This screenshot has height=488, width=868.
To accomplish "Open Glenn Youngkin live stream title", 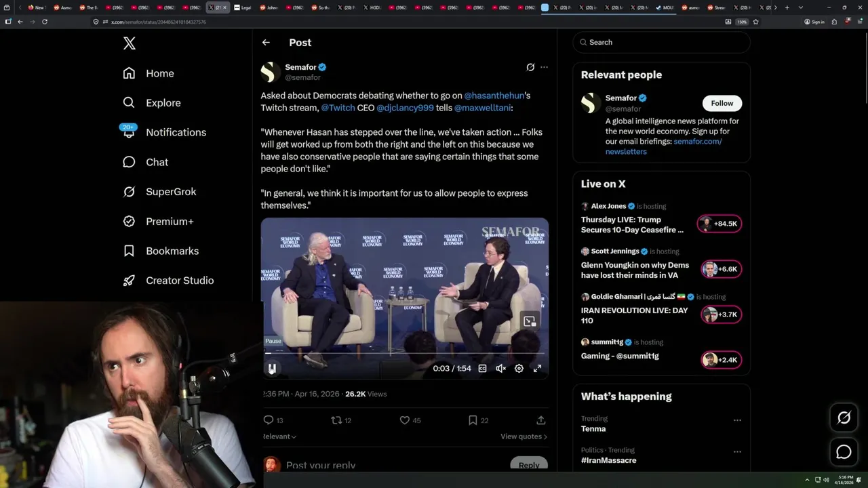I will click(x=635, y=270).
